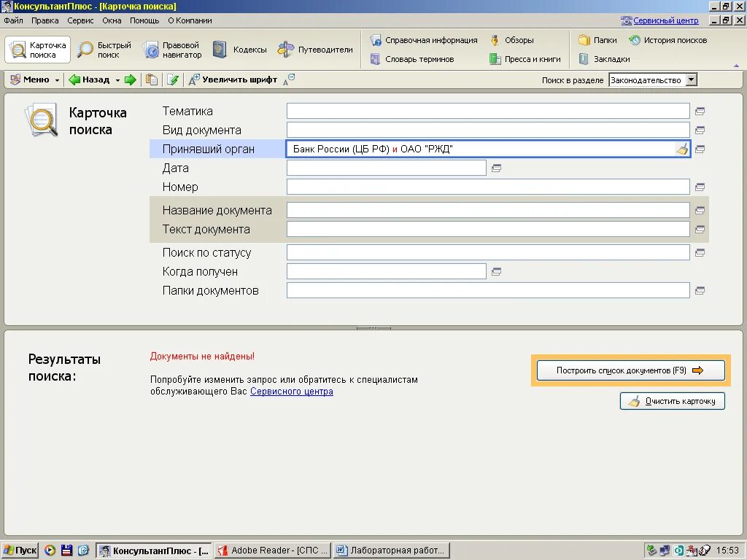Open the Меню dropdown
747x560 pixels.
pos(35,79)
